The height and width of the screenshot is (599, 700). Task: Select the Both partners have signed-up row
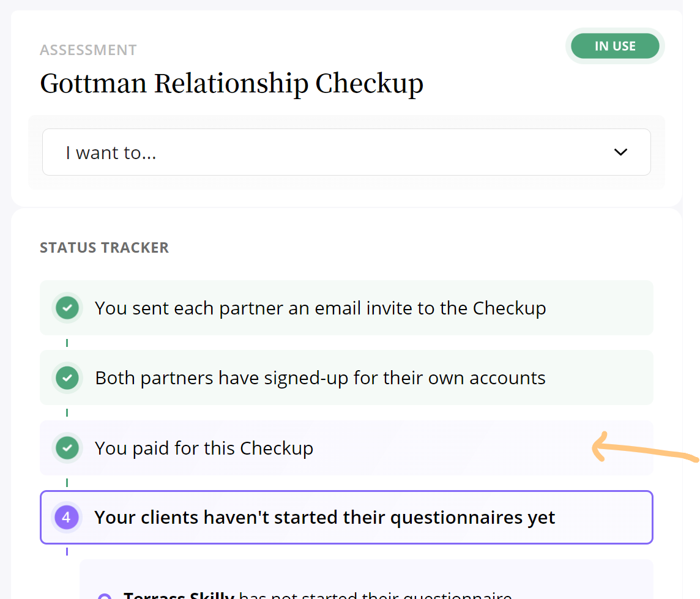pyautogui.click(x=346, y=378)
